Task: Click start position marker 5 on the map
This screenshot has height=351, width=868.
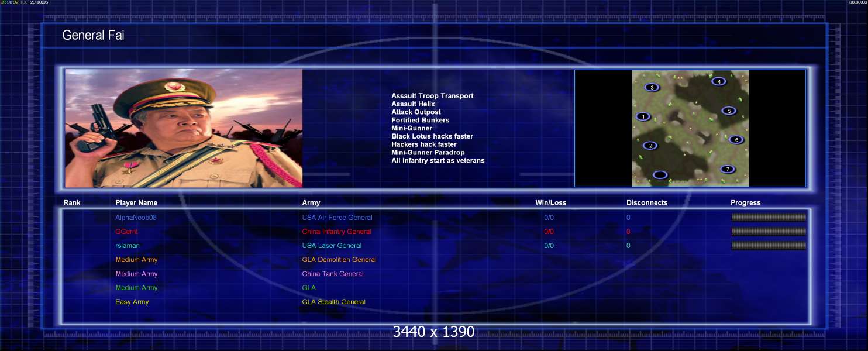Action: (x=728, y=111)
